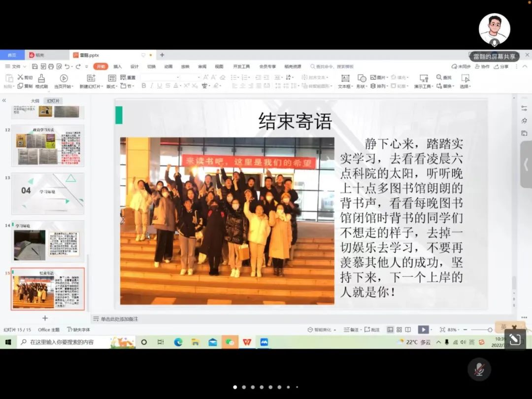Open the 视图 view tab
The height and width of the screenshot is (399, 532).
(219, 66)
